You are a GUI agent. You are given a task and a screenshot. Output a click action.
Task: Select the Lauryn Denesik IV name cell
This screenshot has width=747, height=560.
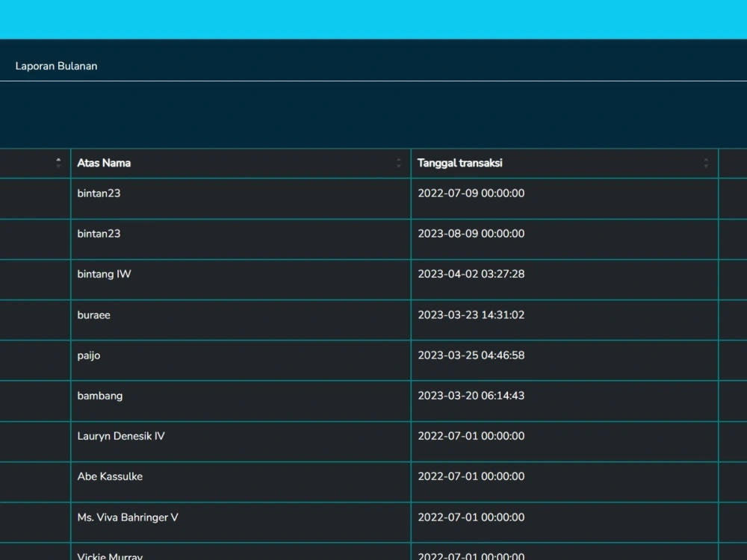click(241, 441)
